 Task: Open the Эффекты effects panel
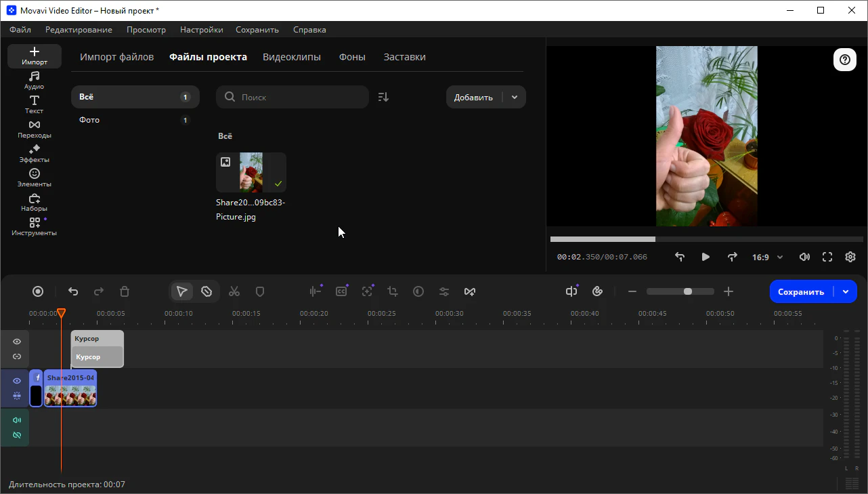35,153
